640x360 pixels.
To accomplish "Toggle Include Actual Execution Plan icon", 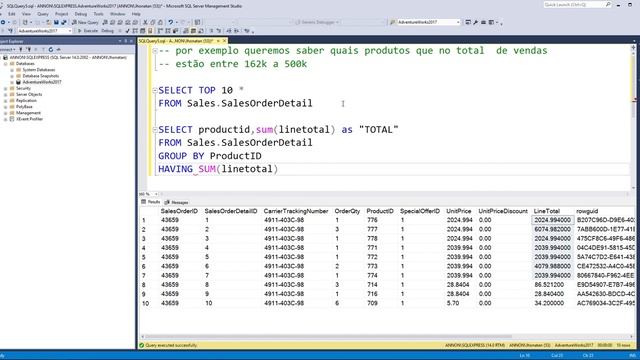I will point(160,31).
